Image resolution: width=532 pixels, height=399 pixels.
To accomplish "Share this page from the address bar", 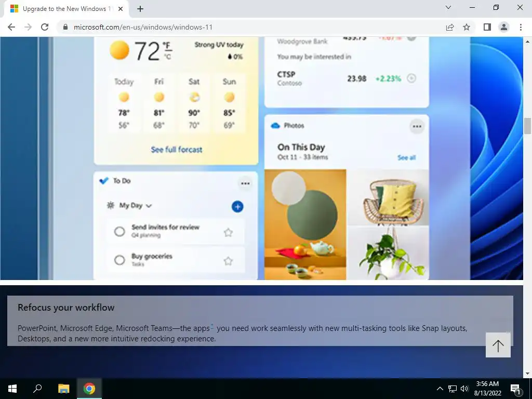I will 450,27.
